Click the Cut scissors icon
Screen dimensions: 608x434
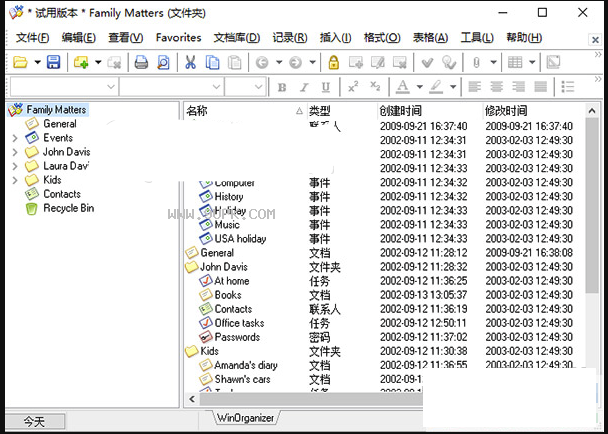pos(190,62)
